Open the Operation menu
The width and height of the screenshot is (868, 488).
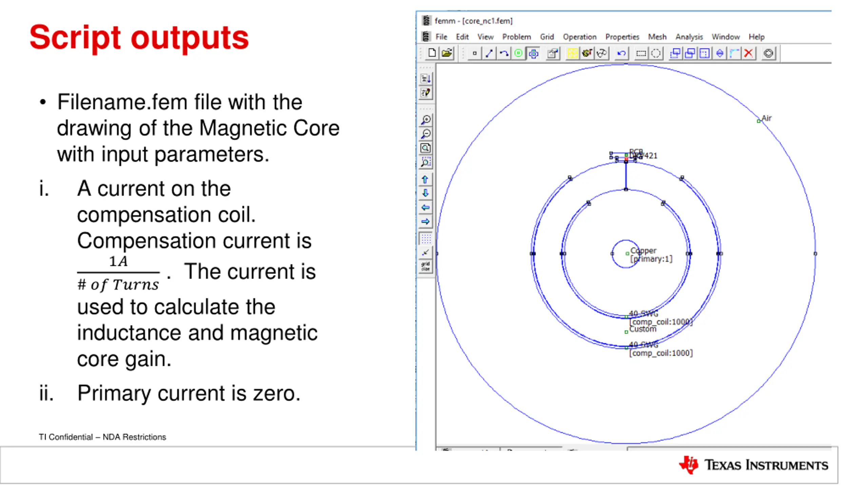click(x=579, y=37)
